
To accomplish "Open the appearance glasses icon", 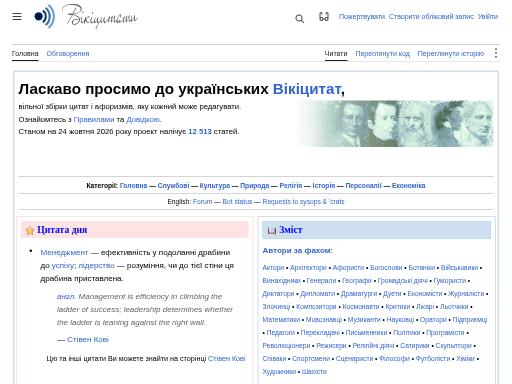I will (x=324, y=16).
